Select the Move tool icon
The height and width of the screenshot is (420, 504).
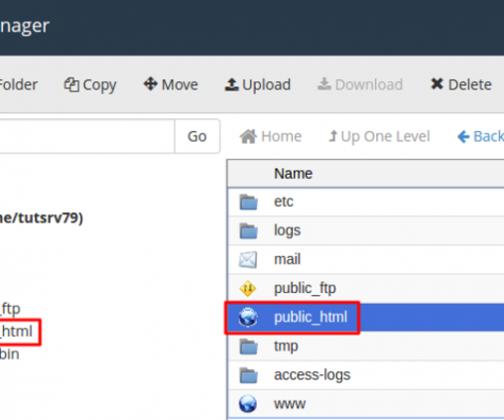point(150,83)
